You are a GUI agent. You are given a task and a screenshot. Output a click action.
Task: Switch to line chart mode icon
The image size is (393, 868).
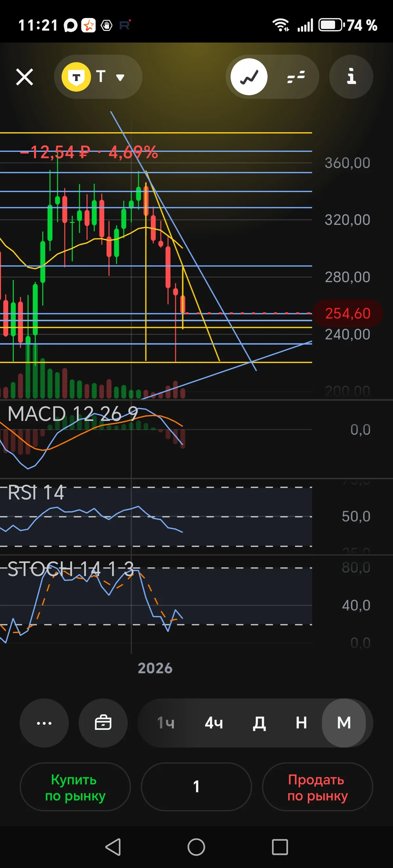[249, 77]
